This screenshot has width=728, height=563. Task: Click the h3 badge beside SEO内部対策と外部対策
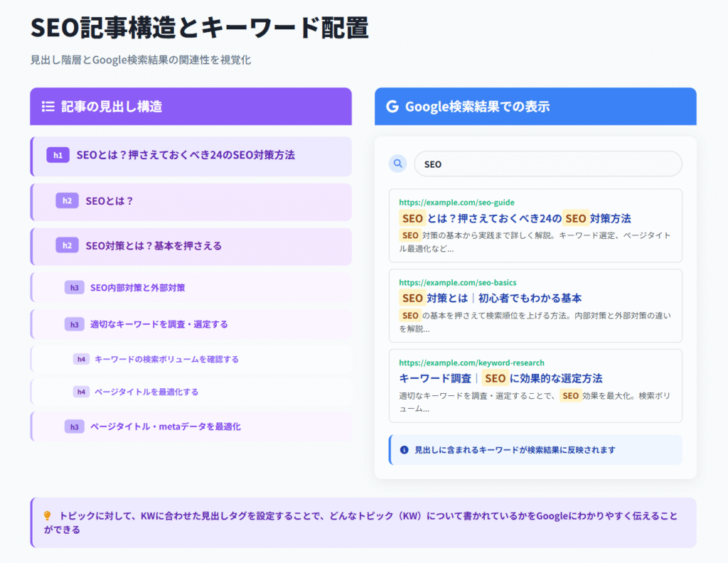(75, 287)
